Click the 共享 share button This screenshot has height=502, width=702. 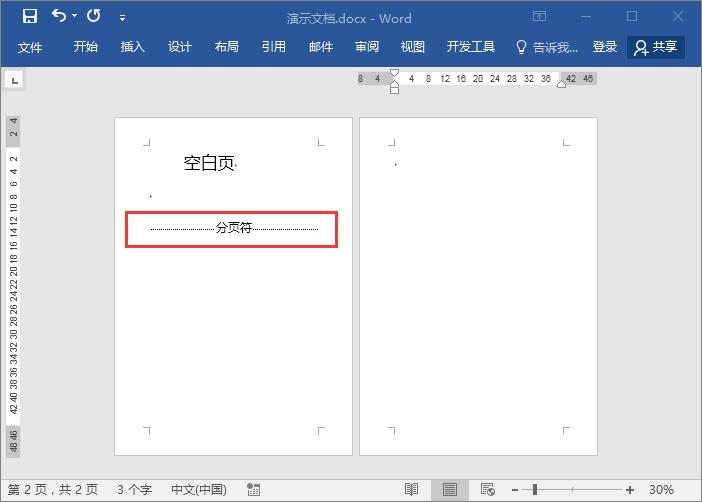coord(656,47)
